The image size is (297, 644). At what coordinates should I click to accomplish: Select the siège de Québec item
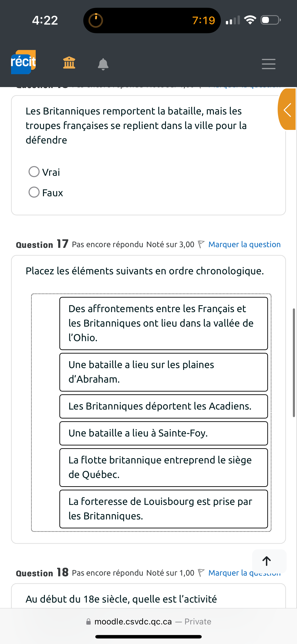(163, 467)
